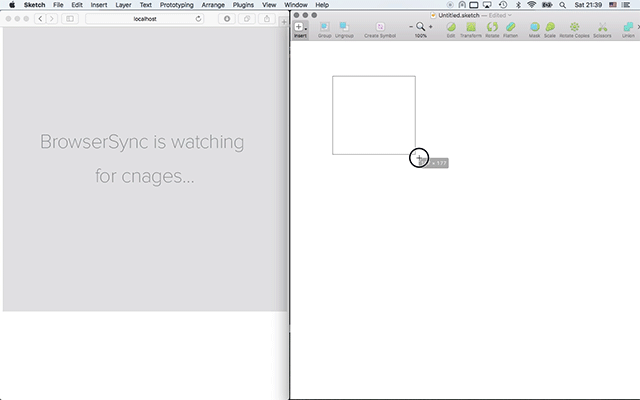Image resolution: width=640 pixels, height=400 pixels.
Task: Show Safari downloads
Action: (x=227, y=19)
